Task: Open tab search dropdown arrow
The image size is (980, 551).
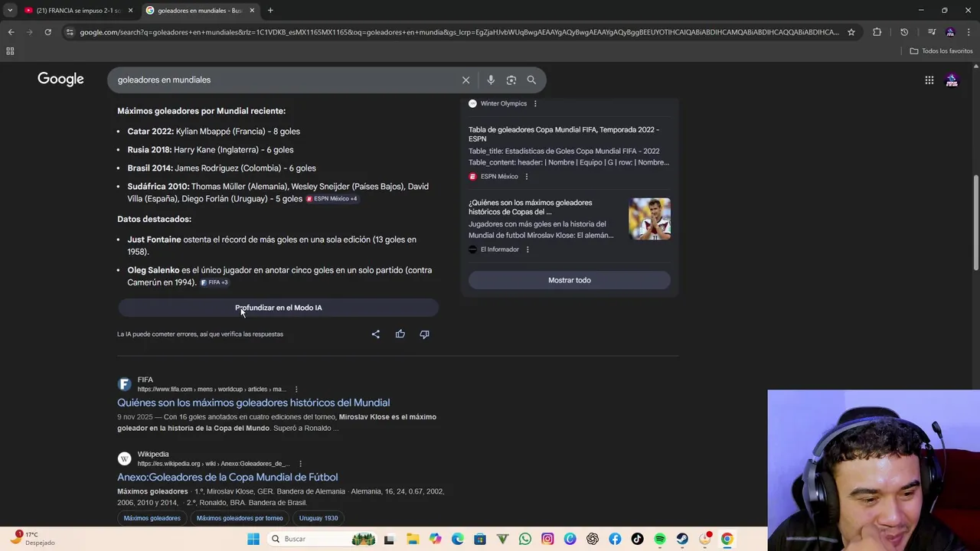Action: click(10, 10)
